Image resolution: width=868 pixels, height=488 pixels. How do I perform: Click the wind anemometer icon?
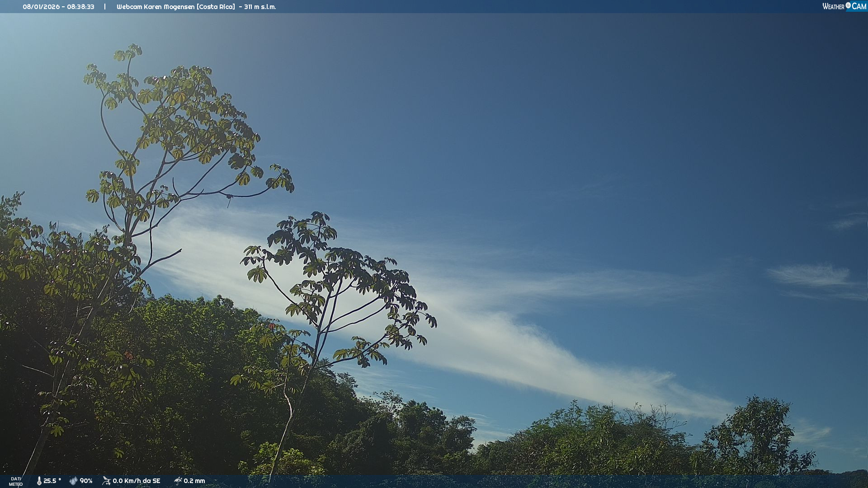click(106, 481)
